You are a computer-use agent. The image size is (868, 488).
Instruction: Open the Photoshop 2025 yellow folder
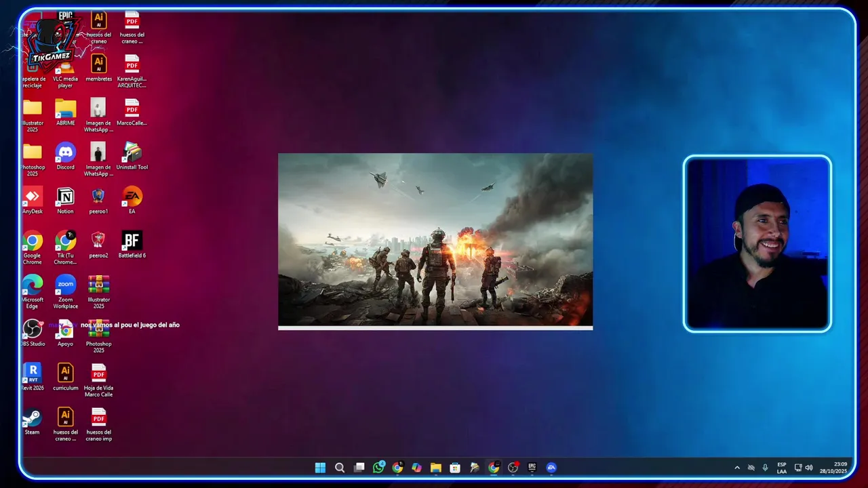[x=32, y=160]
